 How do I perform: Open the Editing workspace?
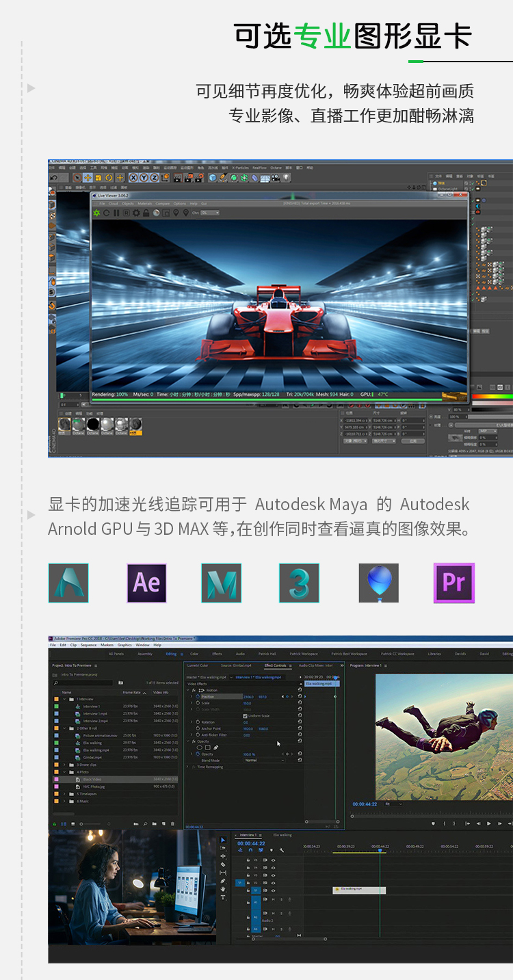coord(171,654)
